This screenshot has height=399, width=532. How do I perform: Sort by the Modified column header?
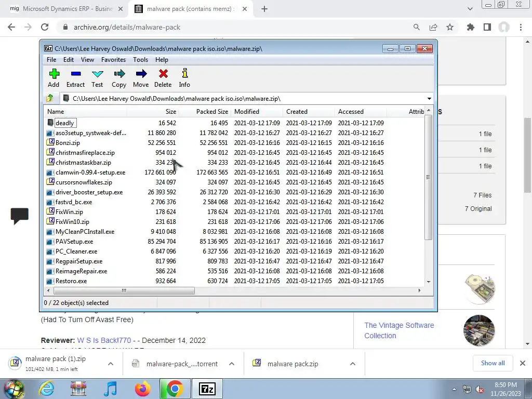(257, 112)
